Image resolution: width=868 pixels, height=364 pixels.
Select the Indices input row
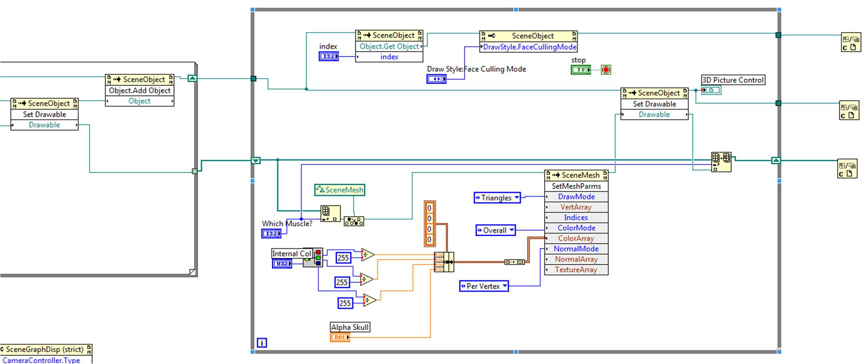(x=576, y=218)
